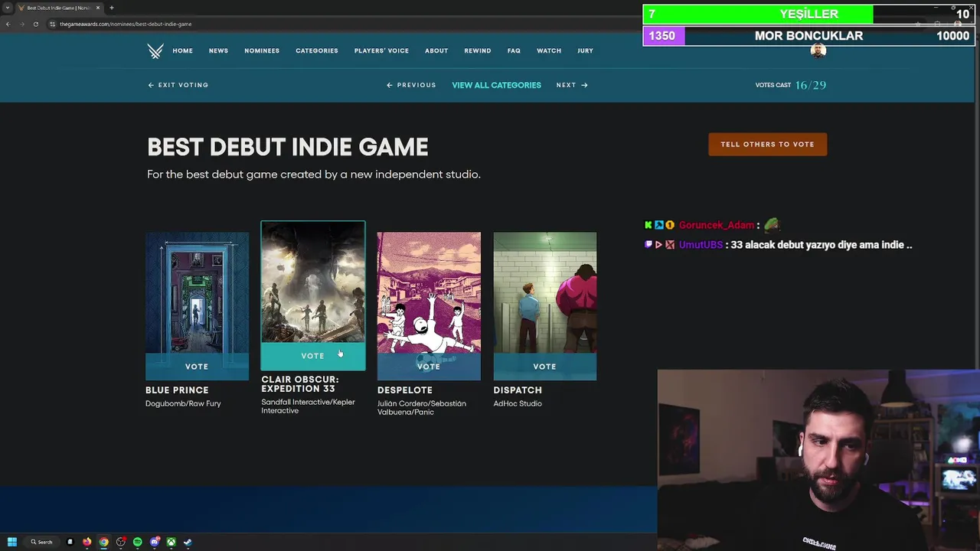
Task: Reload the page with the refresh icon
Action: tap(35, 24)
